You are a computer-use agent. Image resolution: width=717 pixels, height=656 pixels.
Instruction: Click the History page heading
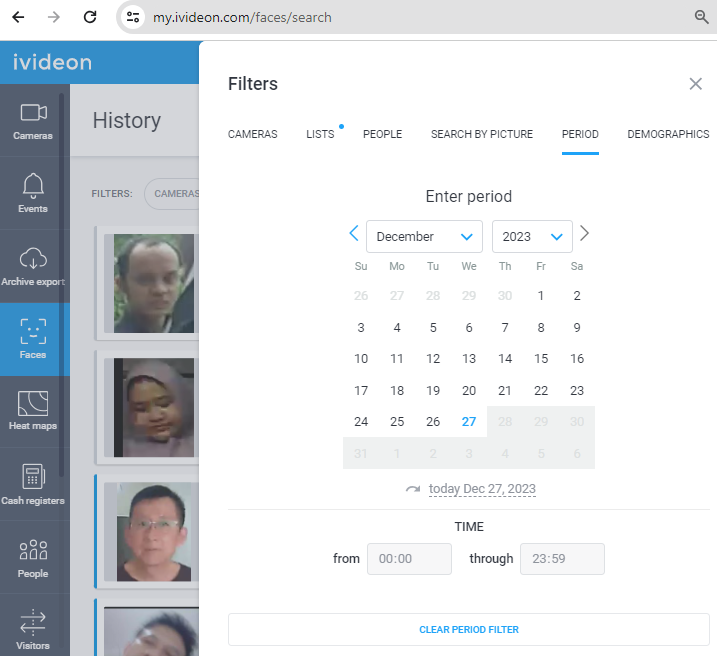(127, 121)
